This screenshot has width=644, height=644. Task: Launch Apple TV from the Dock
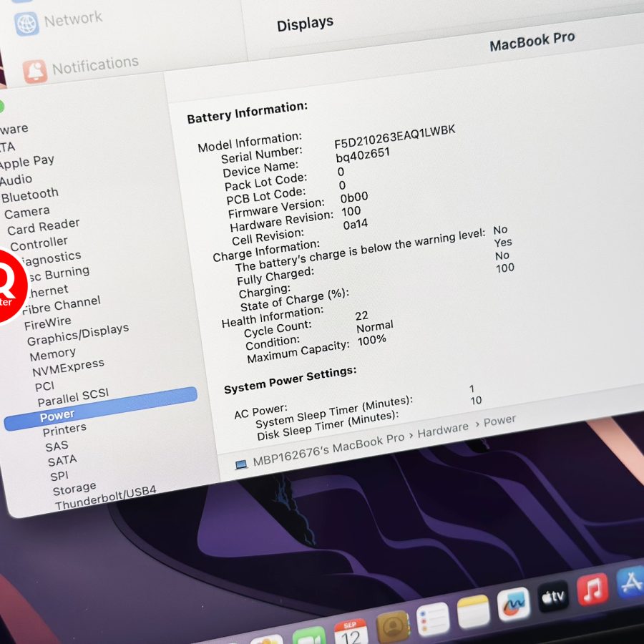click(553, 596)
